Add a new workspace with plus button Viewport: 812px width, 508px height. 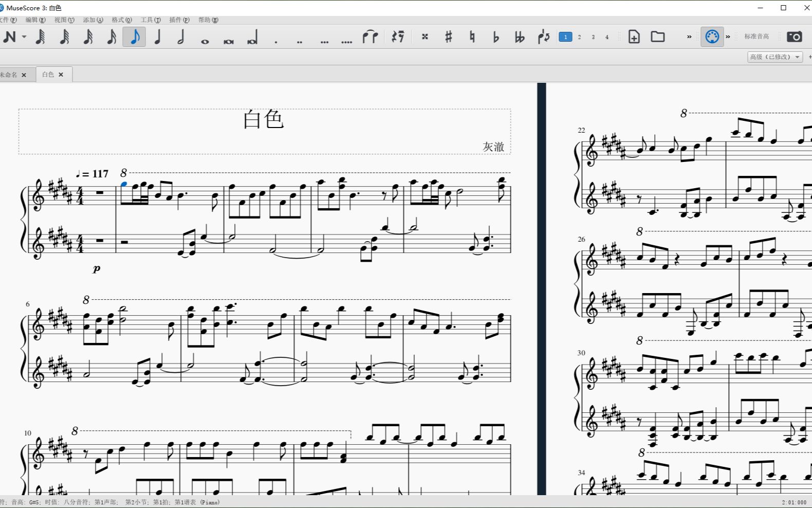(x=809, y=57)
